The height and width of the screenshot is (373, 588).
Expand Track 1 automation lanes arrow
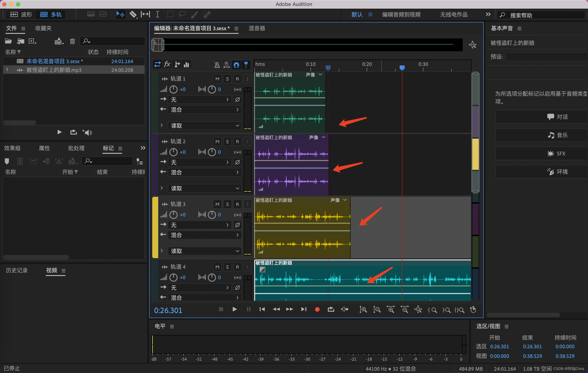pos(162,125)
